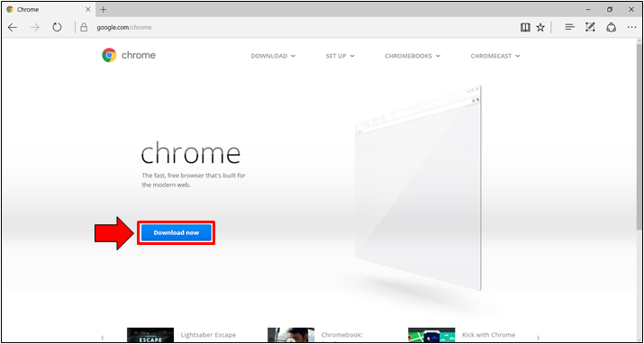This screenshot has height=344, width=644.
Task: Go back using the back arrow
Action: tap(13, 28)
